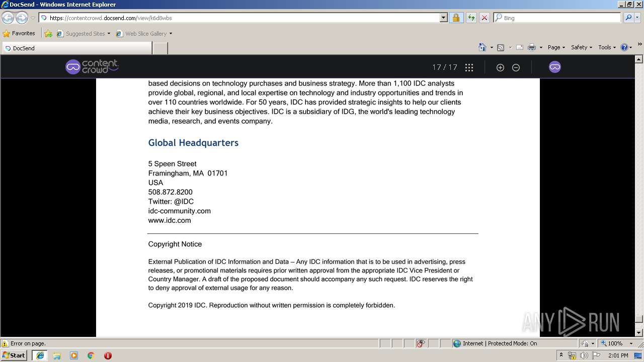Click the Error on page status text

tap(28, 343)
